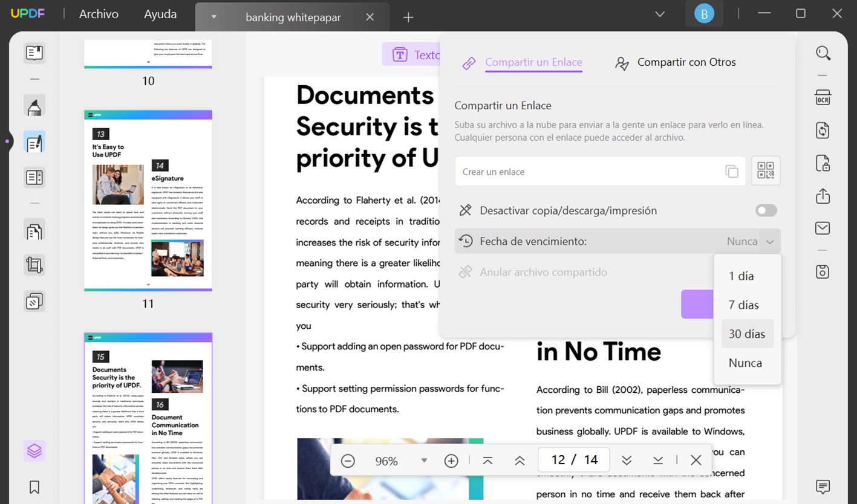Open the Save as Other icon

coord(823,271)
